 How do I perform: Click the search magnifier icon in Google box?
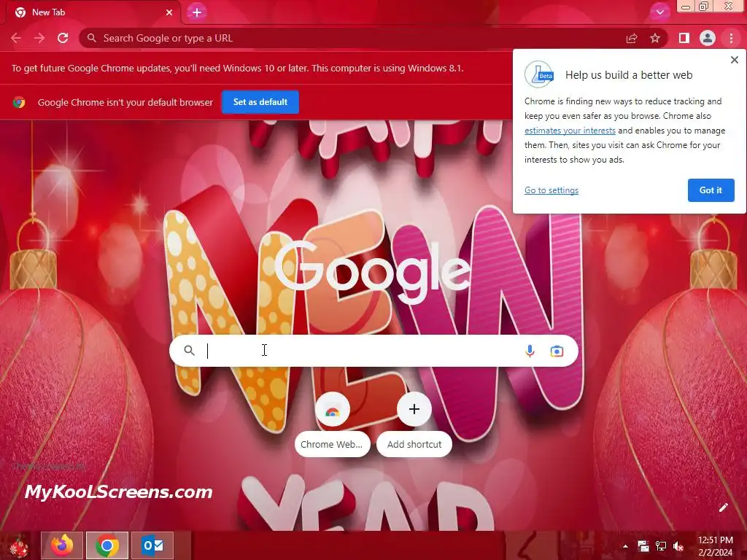(x=189, y=351)
